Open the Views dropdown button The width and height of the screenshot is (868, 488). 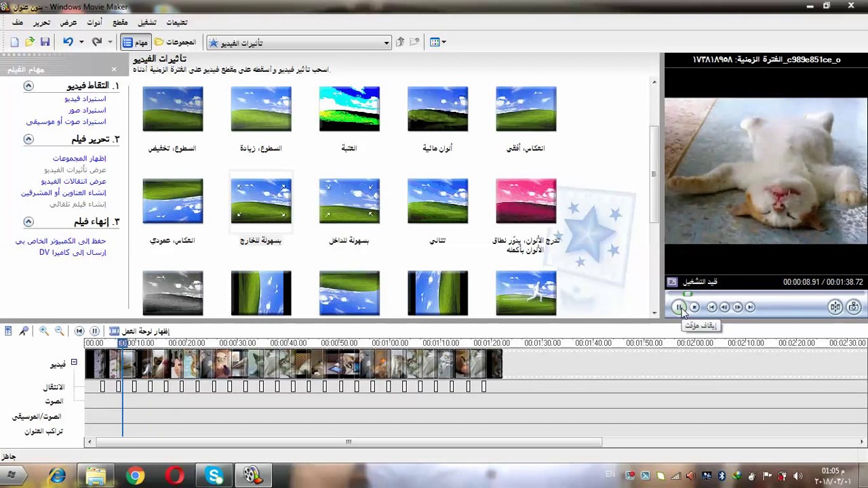click(x=437, y=42)
